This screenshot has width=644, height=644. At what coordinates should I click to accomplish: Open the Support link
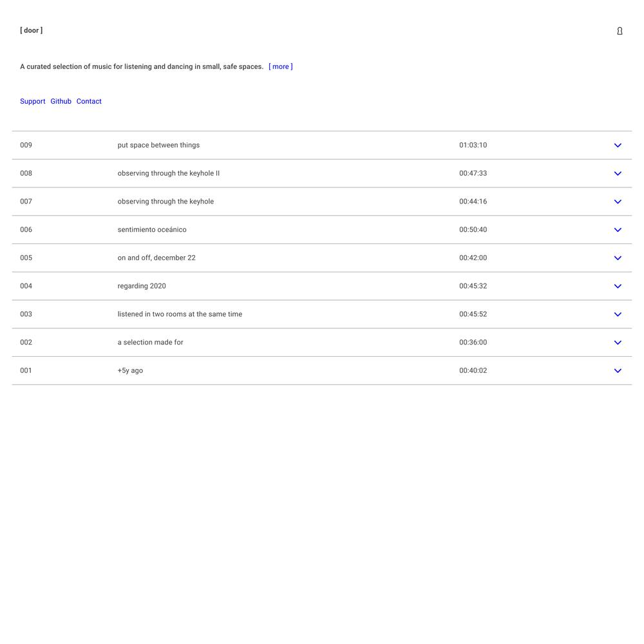33,101
